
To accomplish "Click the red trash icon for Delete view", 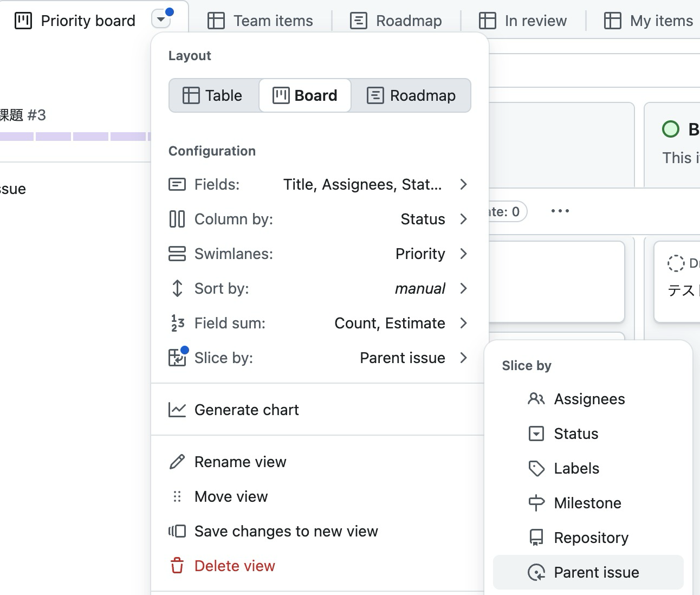I will pyautogui.click(x=177, y=566).
